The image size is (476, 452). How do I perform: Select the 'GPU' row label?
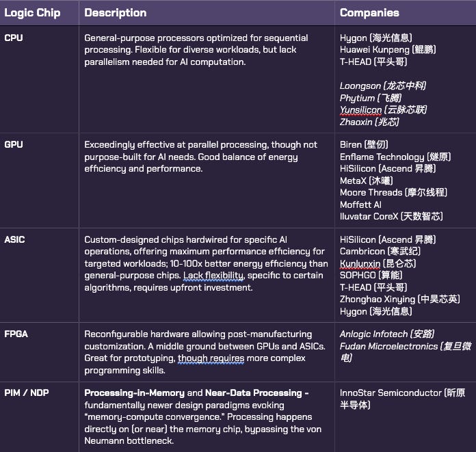point(14,144)
